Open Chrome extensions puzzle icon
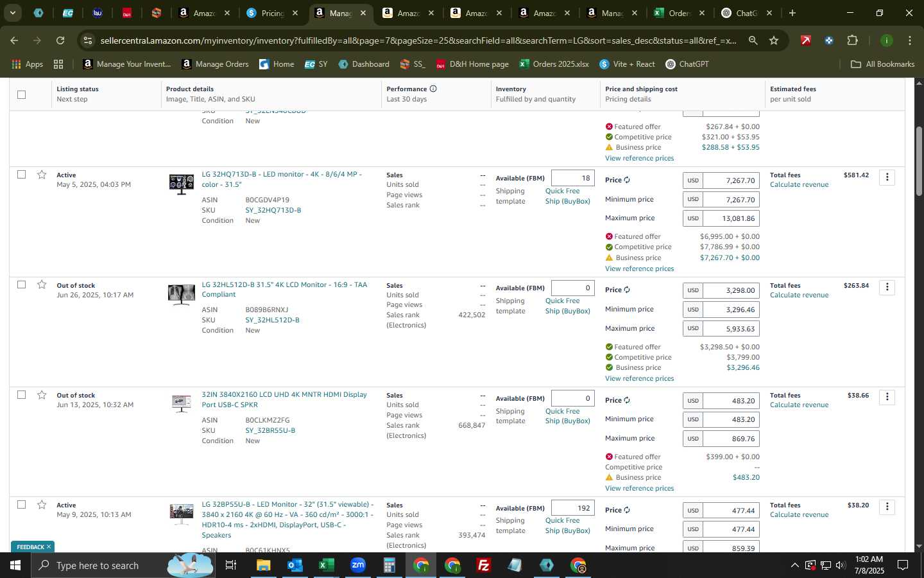The height and width of the screenshot is (578, 924). tap(852, 40)
